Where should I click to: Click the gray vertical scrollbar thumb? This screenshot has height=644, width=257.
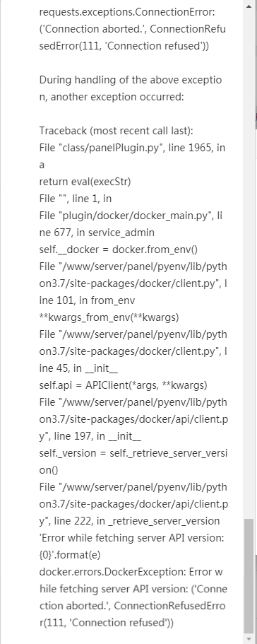pos(249,576)
